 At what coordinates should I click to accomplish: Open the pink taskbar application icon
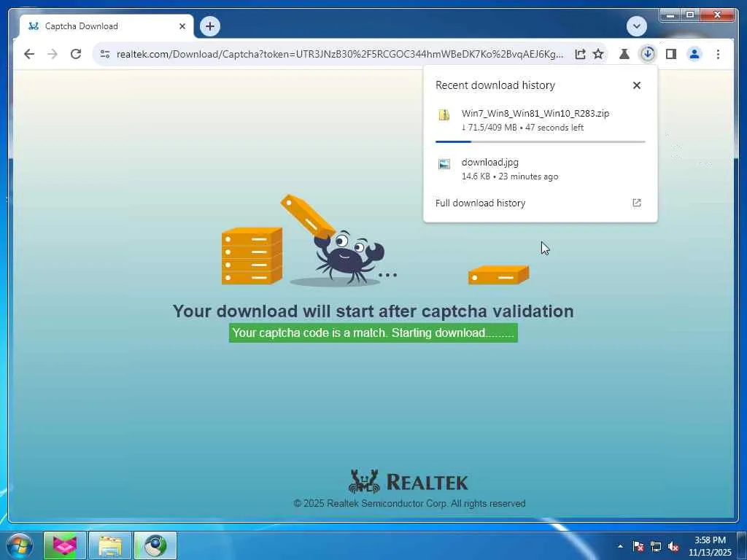pos(64,545)
